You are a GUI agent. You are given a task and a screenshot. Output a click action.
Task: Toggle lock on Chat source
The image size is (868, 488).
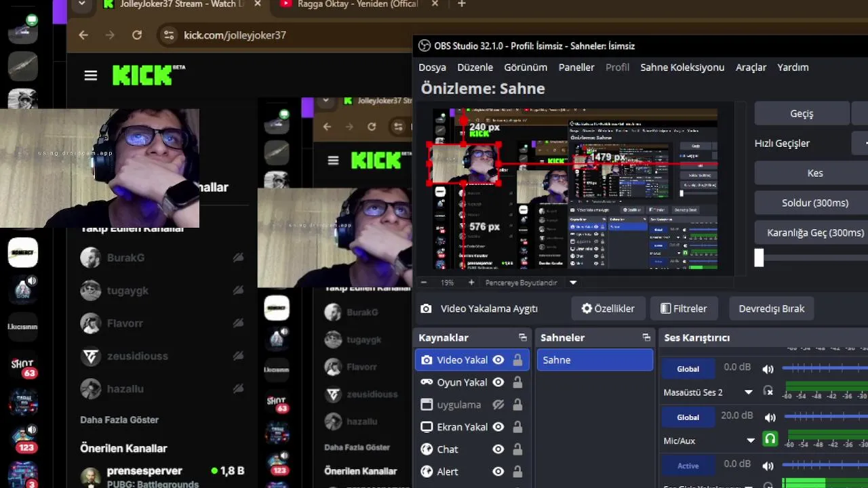pos(517,449)
